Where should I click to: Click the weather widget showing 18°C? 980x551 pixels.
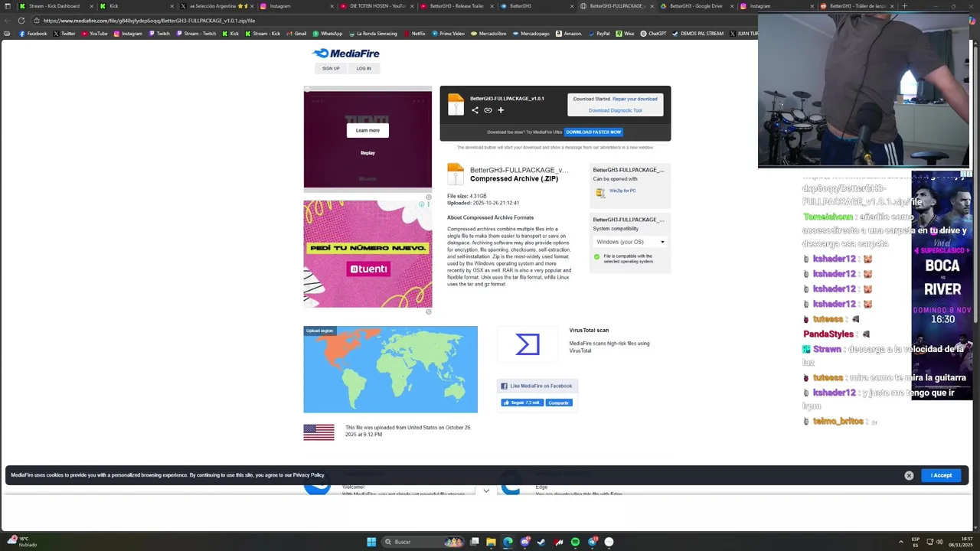(x=23, y=542)
